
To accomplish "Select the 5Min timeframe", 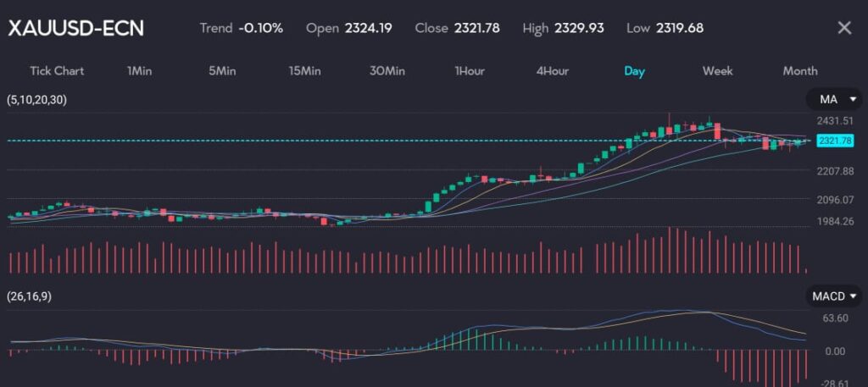I will (222, 71).
